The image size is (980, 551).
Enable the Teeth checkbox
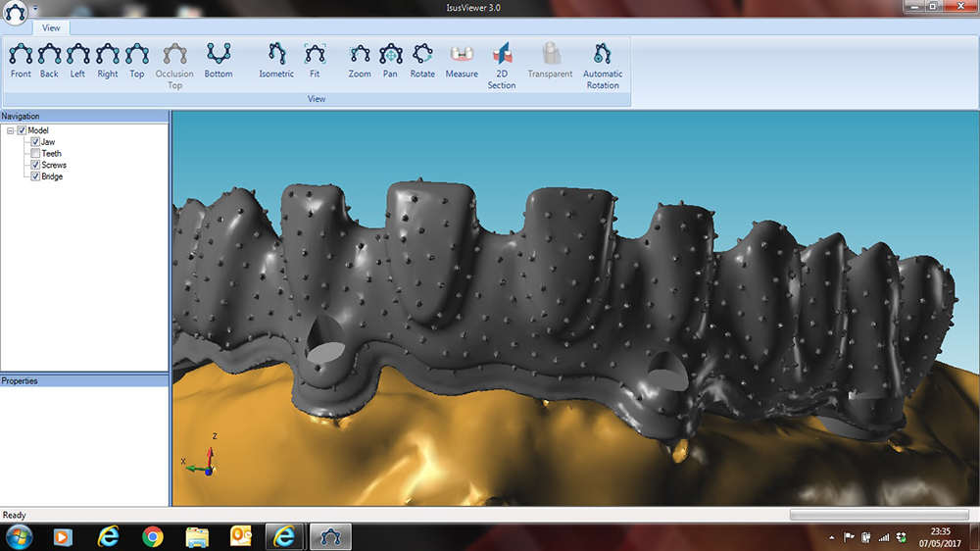pyautogui.click(x=35, y=154)
